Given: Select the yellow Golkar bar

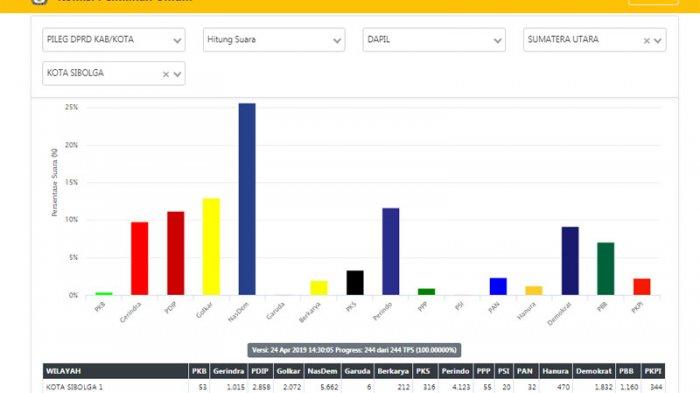Looking at the screenshot, I should 211,247.
